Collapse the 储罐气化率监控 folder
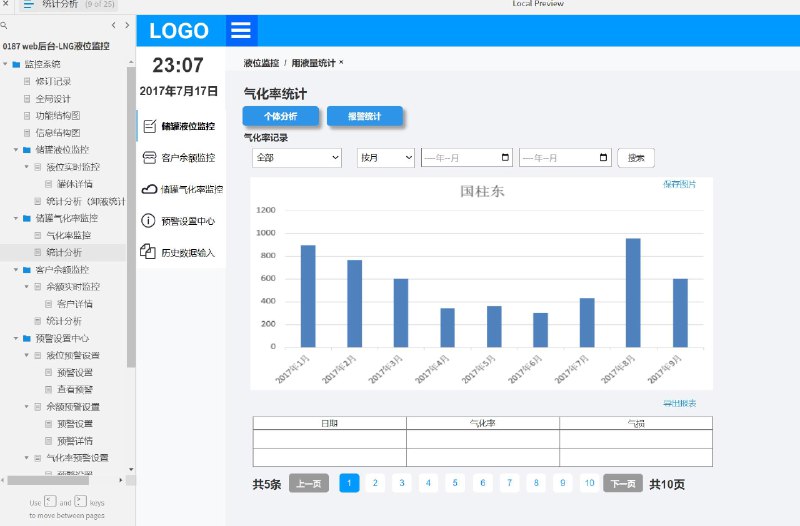 point(16,218)
